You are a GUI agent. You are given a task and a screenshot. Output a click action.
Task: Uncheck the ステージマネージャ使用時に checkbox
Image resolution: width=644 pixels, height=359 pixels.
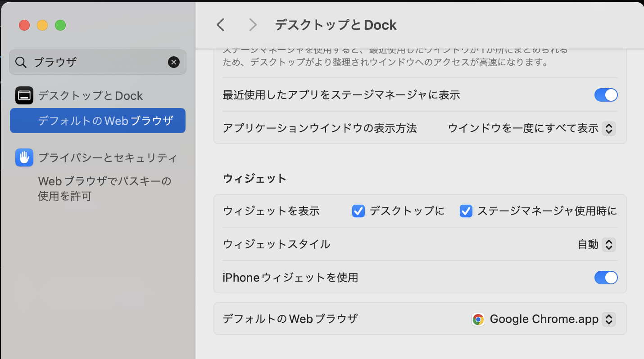point(466,211)
